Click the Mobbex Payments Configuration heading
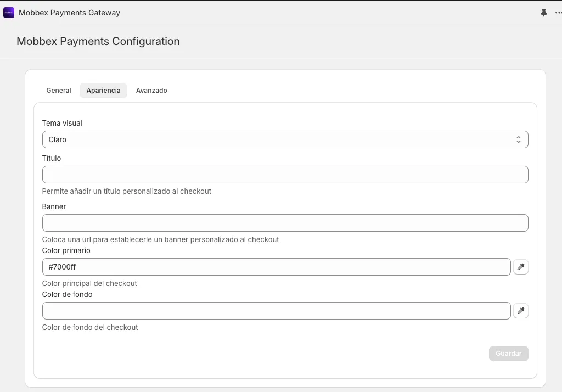The image size is (562, 392). click(98, 41)
